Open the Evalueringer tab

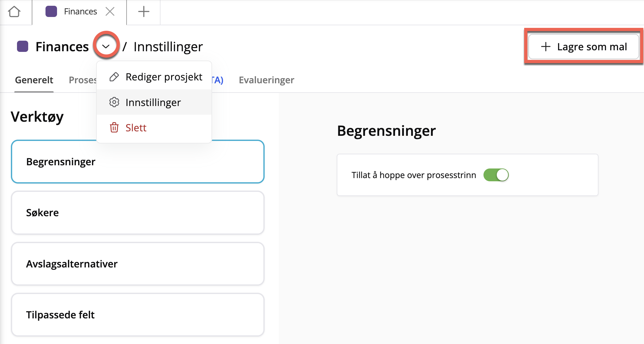[266, 80]
